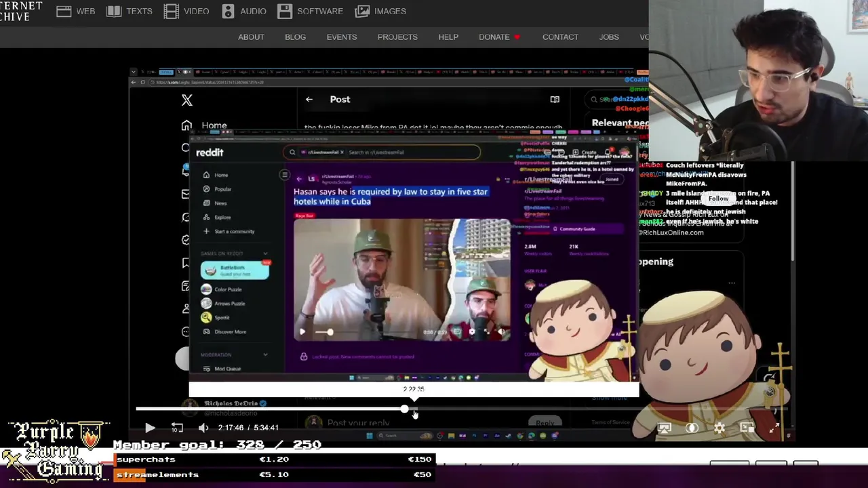This screenshot has width=868, height=488.
Task: Click the archive video seek bar handle
Action: pos(405,409)
